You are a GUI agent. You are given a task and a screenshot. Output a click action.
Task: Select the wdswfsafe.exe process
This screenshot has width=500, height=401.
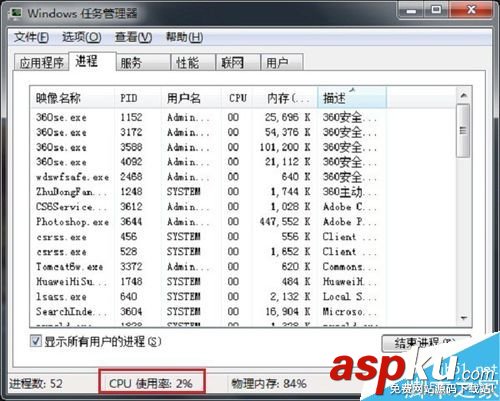click(207, 177)
